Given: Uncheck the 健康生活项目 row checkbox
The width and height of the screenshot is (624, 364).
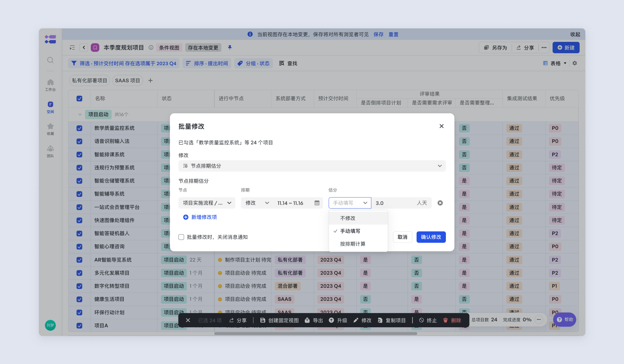Looking at the screenshot, I should point(79,299).
